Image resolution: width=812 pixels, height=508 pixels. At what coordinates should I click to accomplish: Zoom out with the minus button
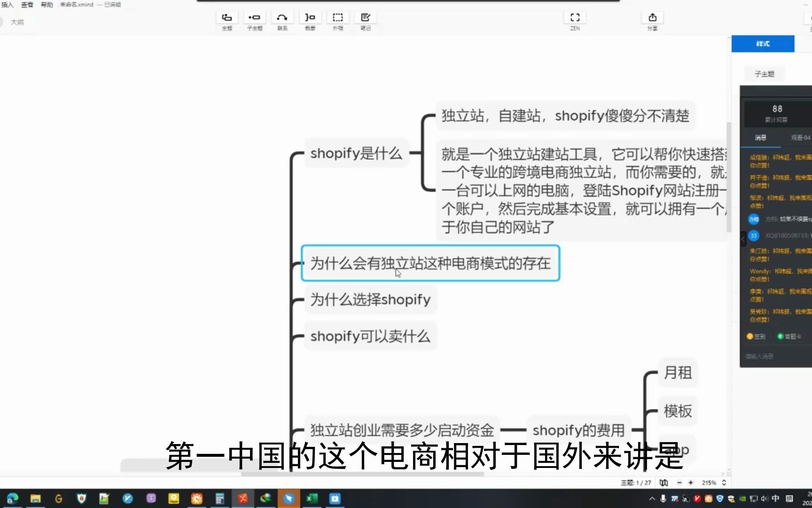679,483
